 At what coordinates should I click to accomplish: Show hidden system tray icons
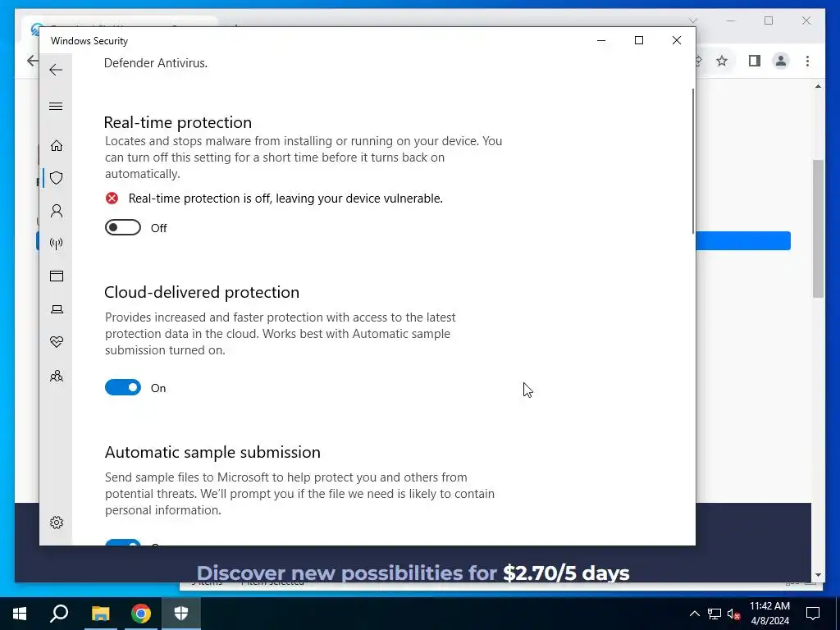tap(694, 614)
